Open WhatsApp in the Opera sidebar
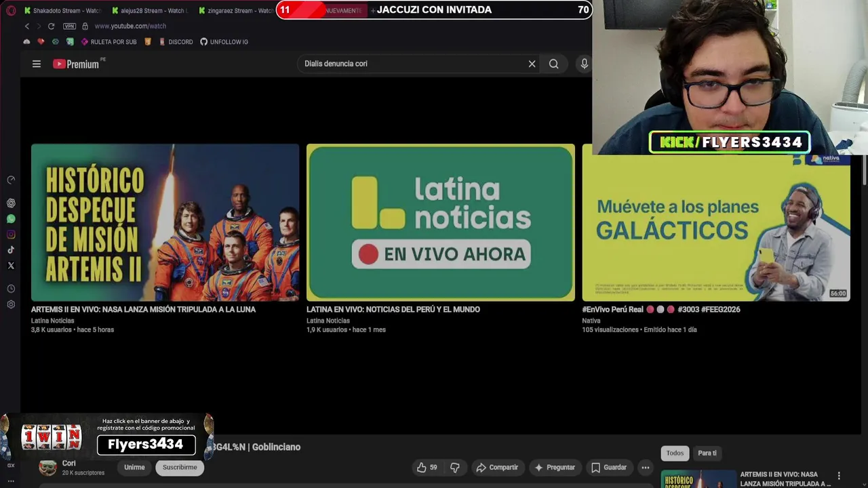 (x=11, y=219)
